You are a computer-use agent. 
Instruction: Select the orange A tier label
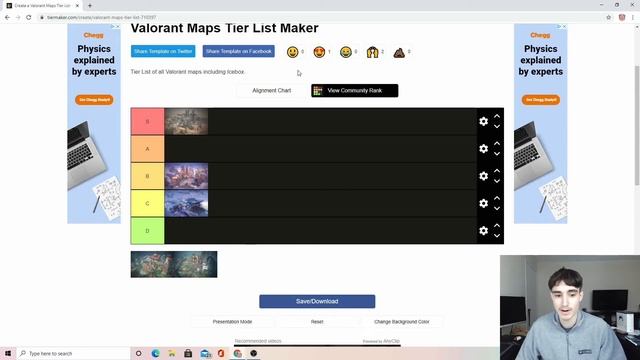click(x=147, y=149)
